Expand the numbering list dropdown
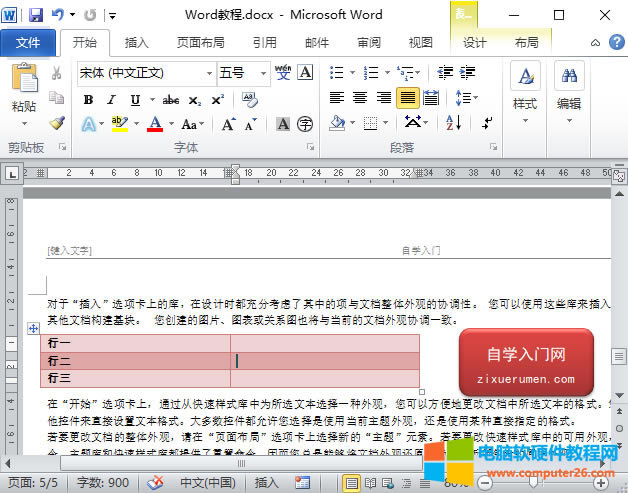 pyautogui.click(x=387, y=72)
